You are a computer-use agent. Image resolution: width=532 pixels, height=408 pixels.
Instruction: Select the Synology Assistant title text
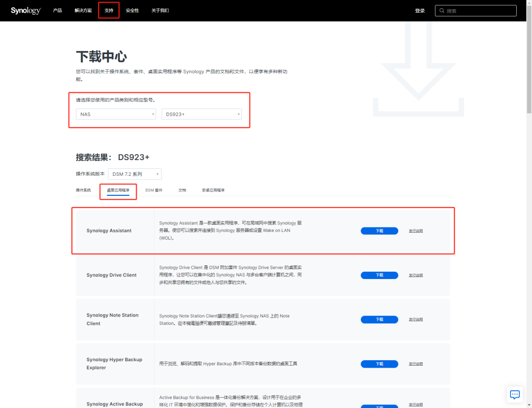click(x=109, y=230)
